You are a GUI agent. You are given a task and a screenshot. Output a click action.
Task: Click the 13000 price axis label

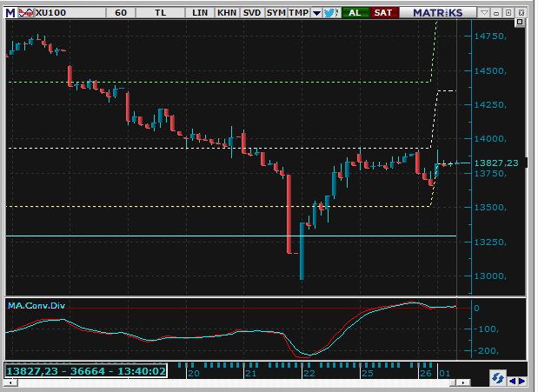(490, 276)
